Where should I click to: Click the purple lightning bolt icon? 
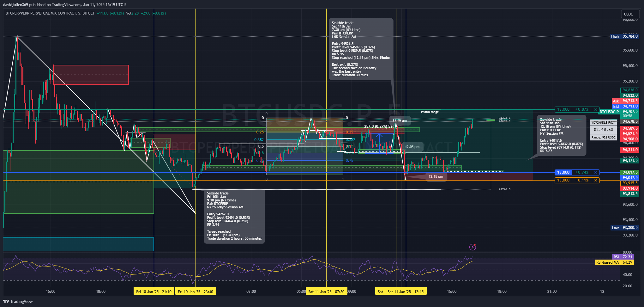tap(472, 247)
